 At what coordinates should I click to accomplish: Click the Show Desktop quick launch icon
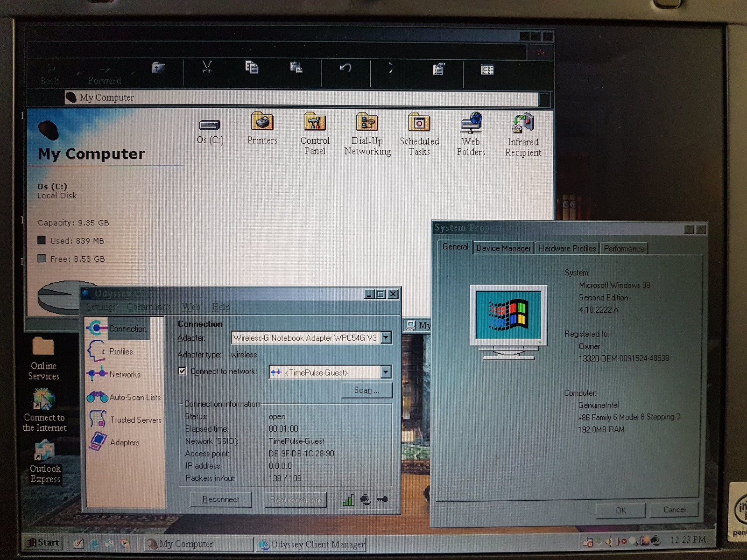[78, 543]
